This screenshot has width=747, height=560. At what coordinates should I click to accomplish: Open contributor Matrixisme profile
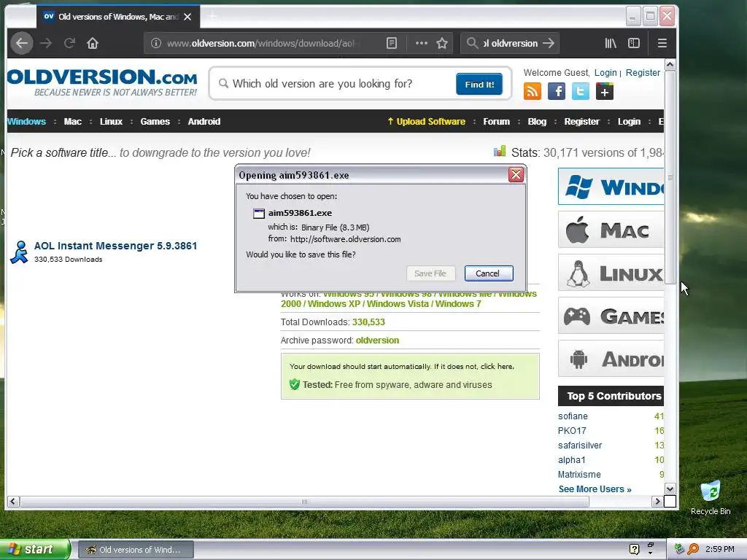(x=579, y=474)
